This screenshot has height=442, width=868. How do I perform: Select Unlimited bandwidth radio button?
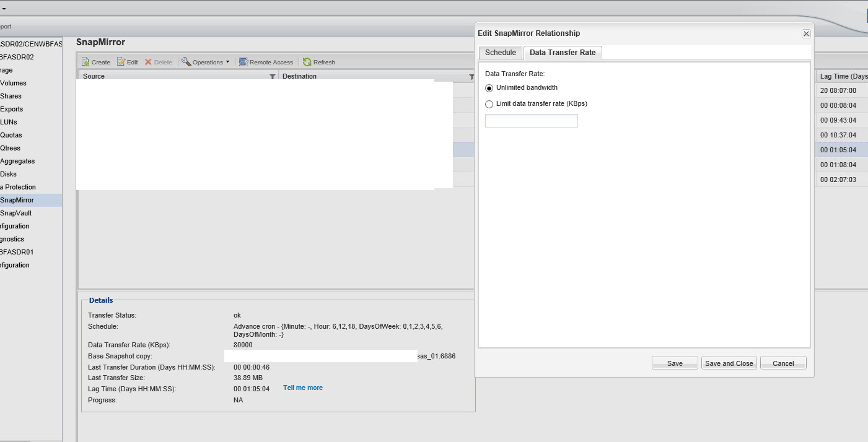click(489, 88)
